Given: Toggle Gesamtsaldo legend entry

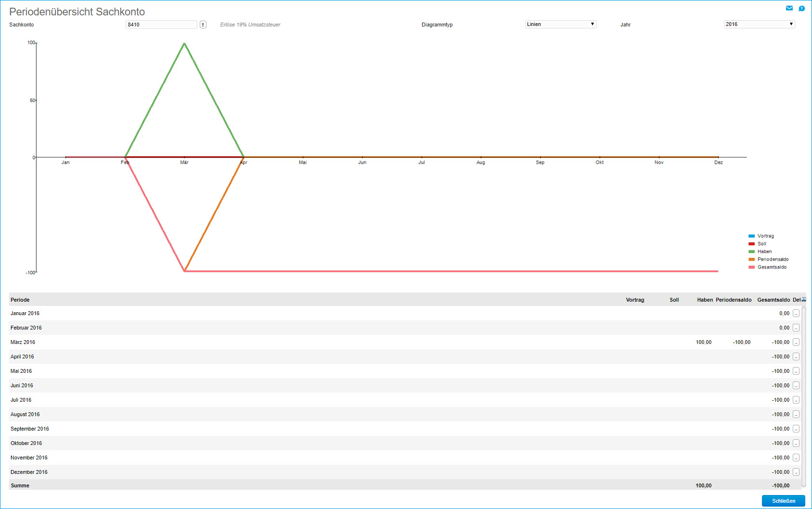Looking at the screenshot, I should pos(772,267).
